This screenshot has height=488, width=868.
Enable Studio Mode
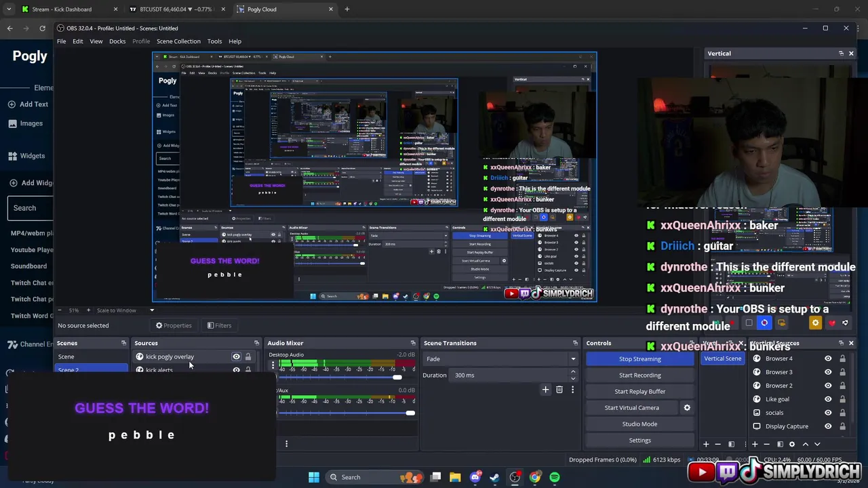pos(639,424)
